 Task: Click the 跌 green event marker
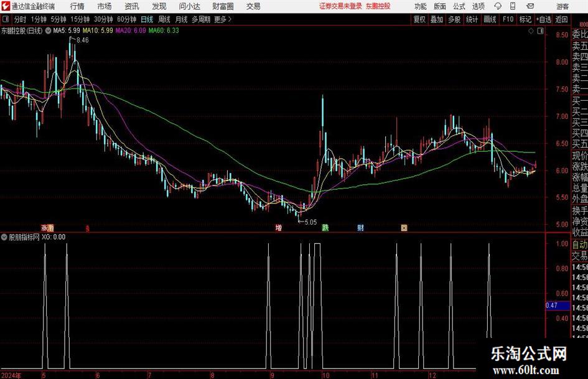(x=325, y=227)
